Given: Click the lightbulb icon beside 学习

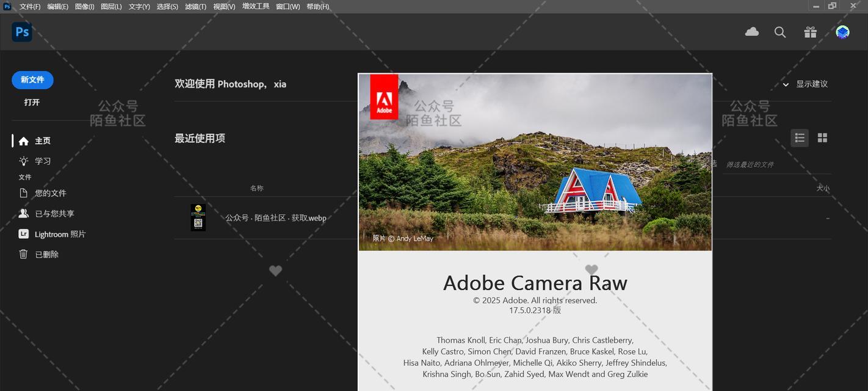Looking at the screenshot, I should point(23,161).
